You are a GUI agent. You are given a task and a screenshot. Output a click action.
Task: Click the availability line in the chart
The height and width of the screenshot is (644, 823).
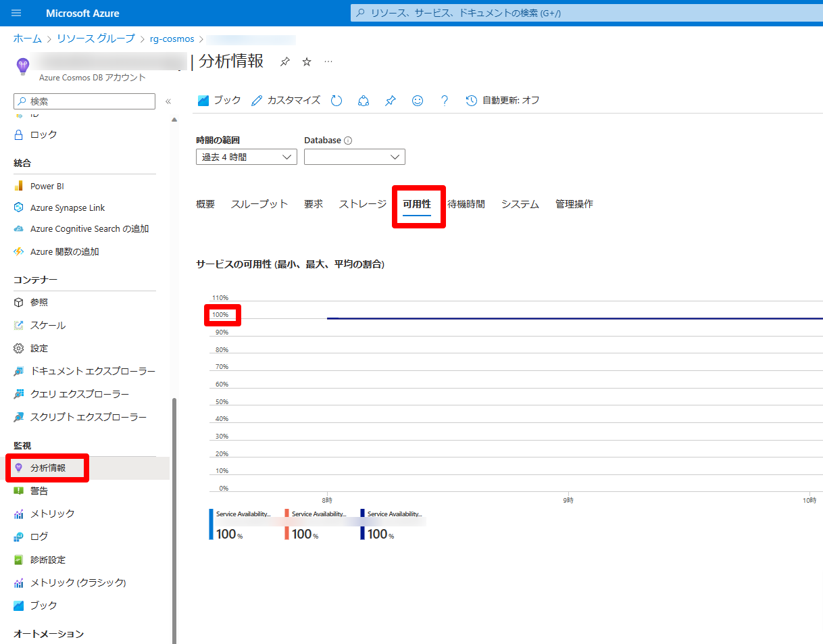coord(574,318)
